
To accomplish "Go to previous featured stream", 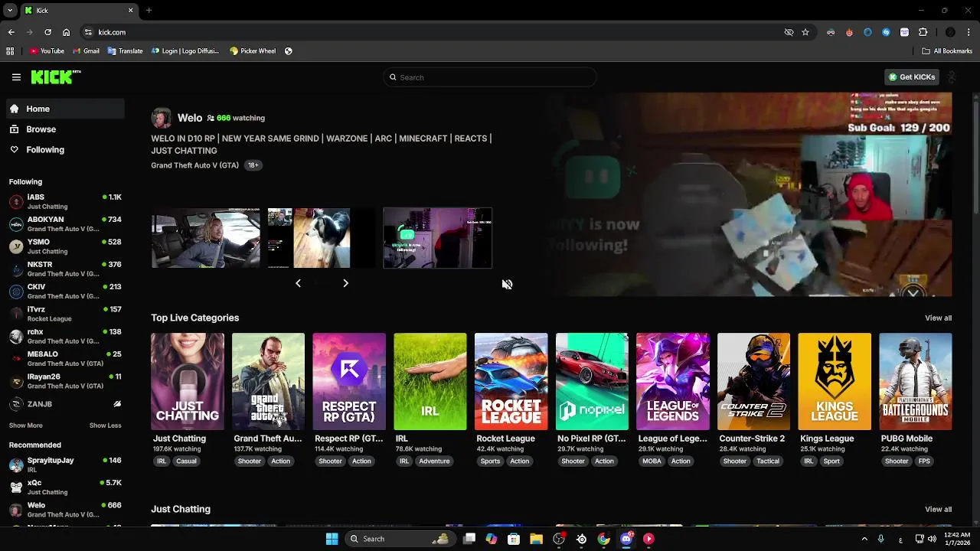I will click(x=298, y=283).
